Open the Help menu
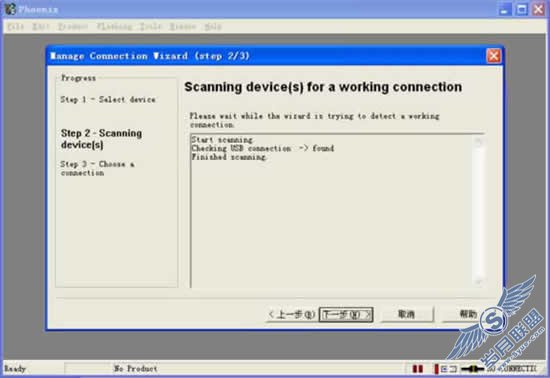The height and width of the screenshot is (378, 550). (x=213, y=27)
